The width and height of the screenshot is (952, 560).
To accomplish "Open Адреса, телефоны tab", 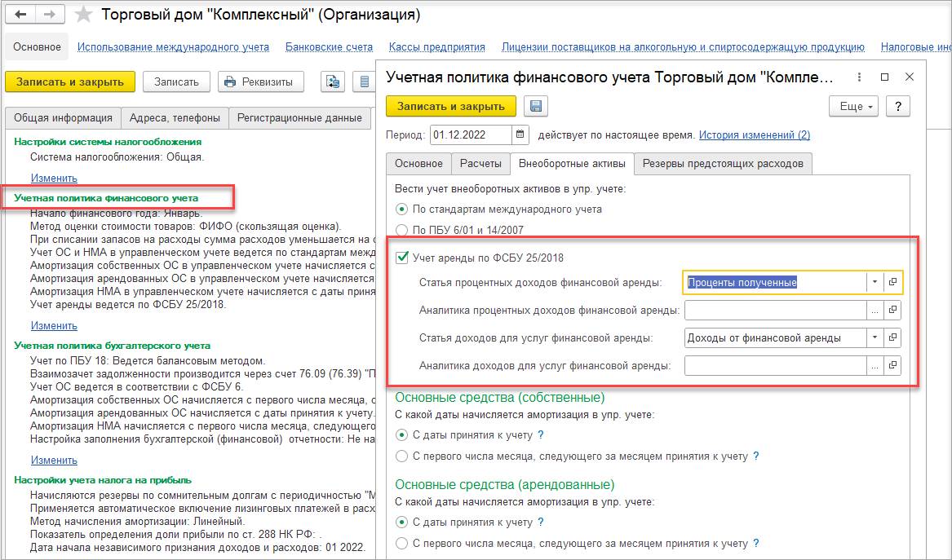I will point(175,117).
